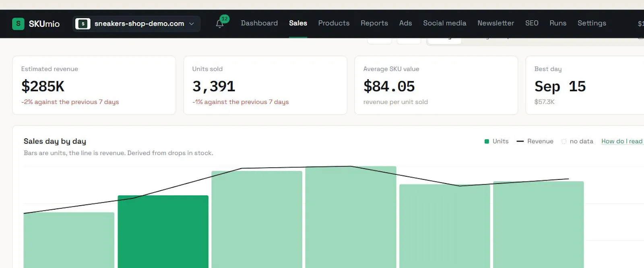
Task: Click the '$57.3K' best day value
Action: (x=544, y=102)
